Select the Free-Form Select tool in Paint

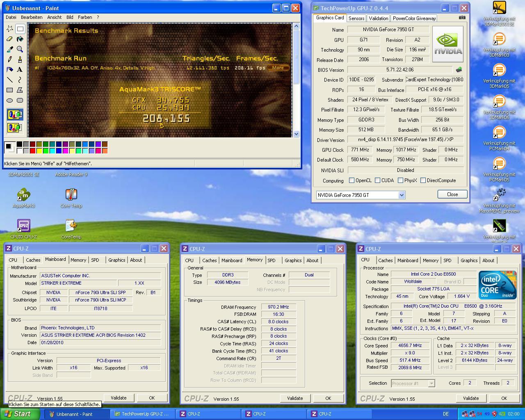click(x=9, y=29)
